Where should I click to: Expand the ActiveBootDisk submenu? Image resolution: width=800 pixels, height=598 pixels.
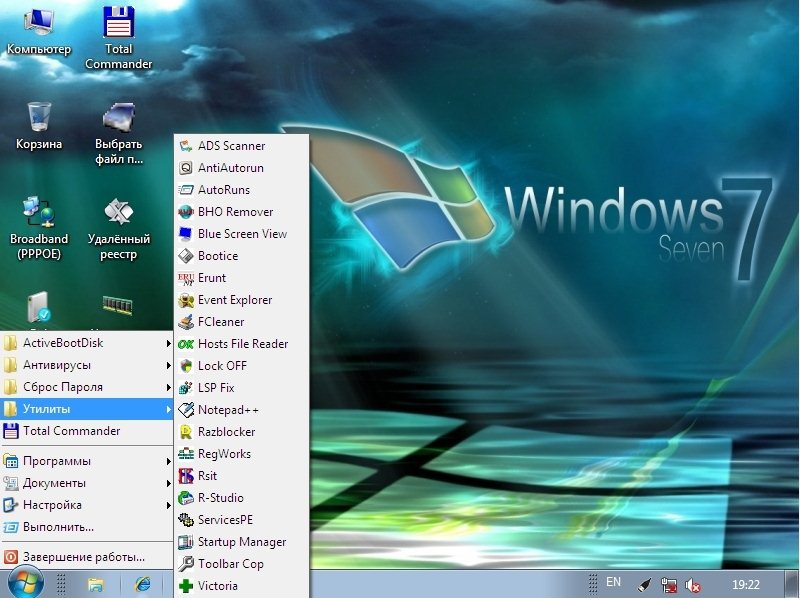[85, 343]
